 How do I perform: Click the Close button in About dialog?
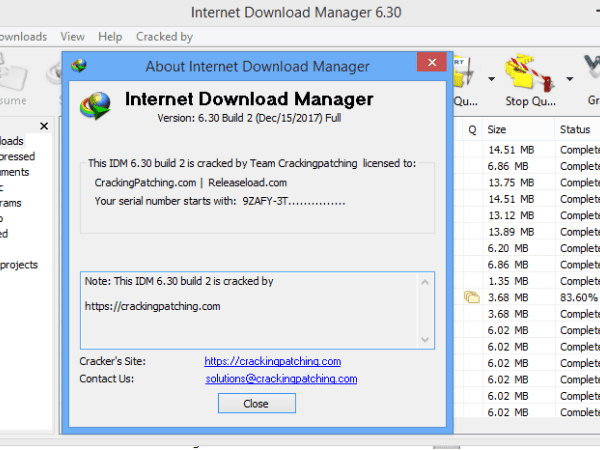click(x=257, y=403)
